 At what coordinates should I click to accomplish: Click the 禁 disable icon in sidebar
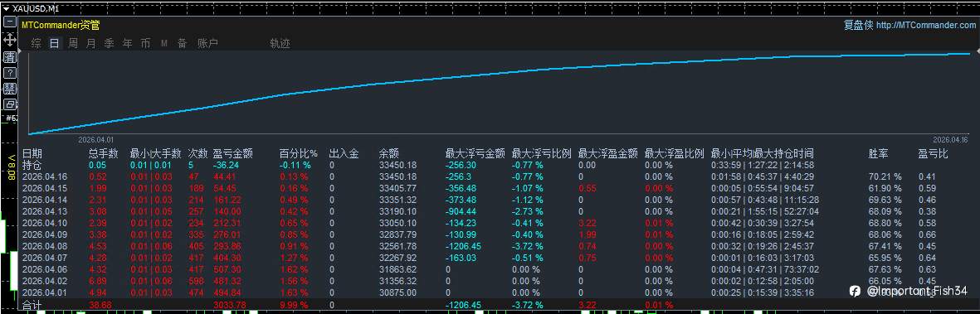(9, 88)
